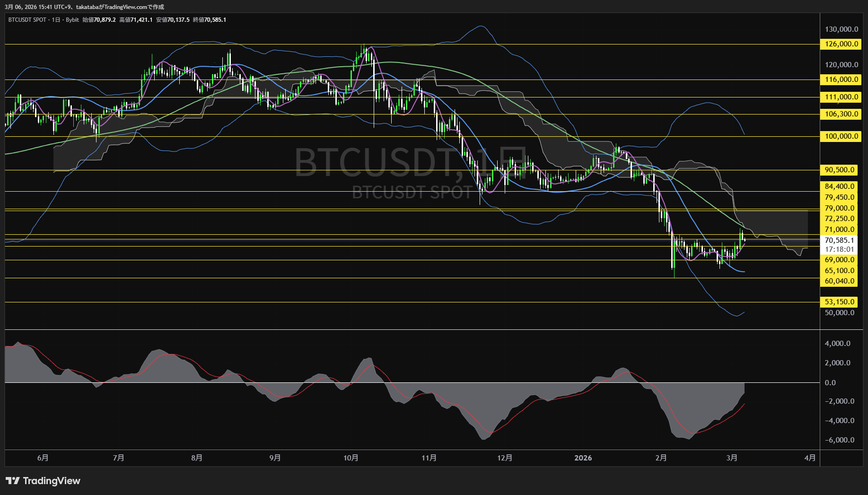Select the yellow 53,150.0 price level label
The width and height of the screenshot is (868, 495).
pyautogui.click(x=840, y=301)
